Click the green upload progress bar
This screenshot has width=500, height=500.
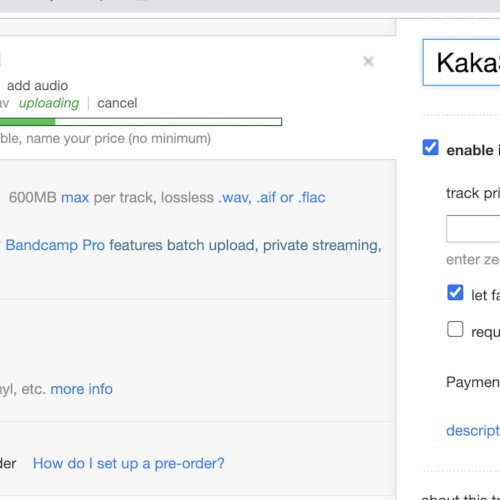tap(141, 122)
